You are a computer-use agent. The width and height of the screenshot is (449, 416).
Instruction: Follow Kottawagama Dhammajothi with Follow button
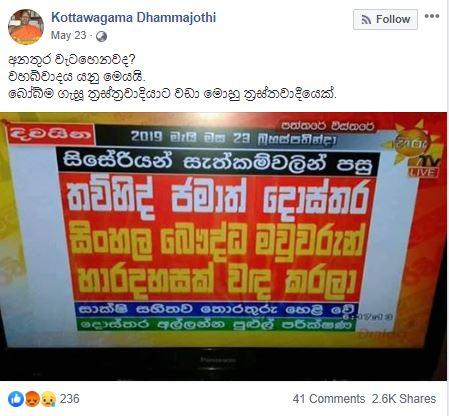point(385,20)
